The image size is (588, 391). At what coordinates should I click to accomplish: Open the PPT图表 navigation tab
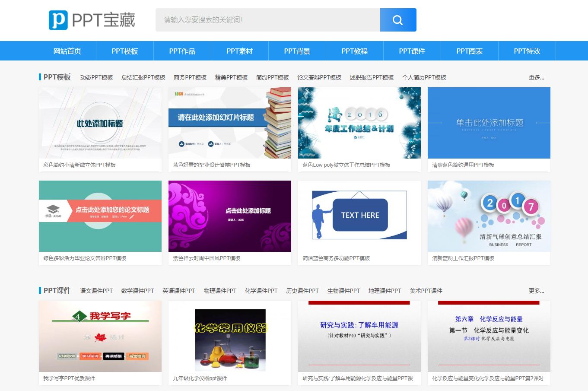pyautogui.click(x=470, y=51)
